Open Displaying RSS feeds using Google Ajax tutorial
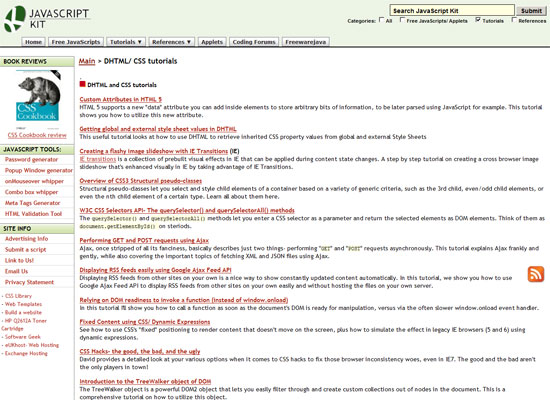Viewport: 550px width, 400px height. [155, 270]
